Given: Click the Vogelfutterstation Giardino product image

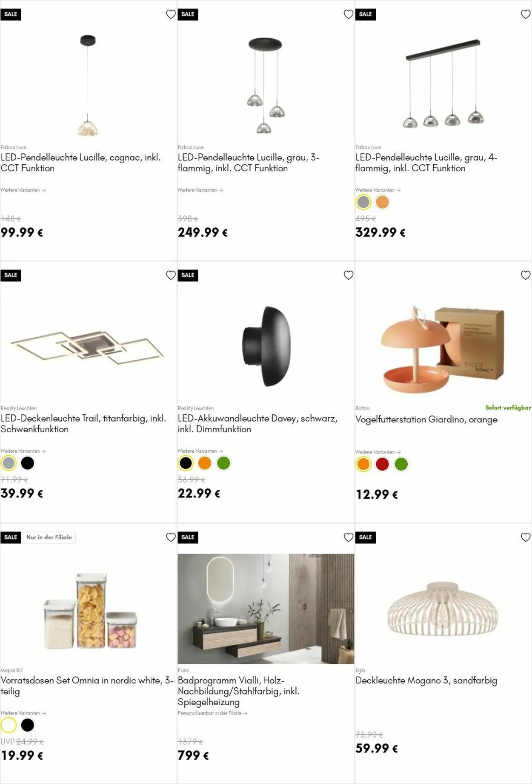Looking at the screenshot, I should 443,348.
